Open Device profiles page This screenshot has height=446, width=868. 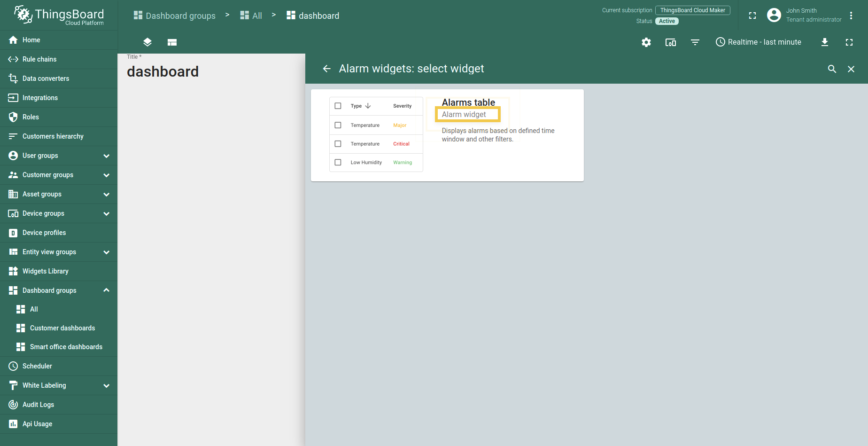click(x=59, y=233)
